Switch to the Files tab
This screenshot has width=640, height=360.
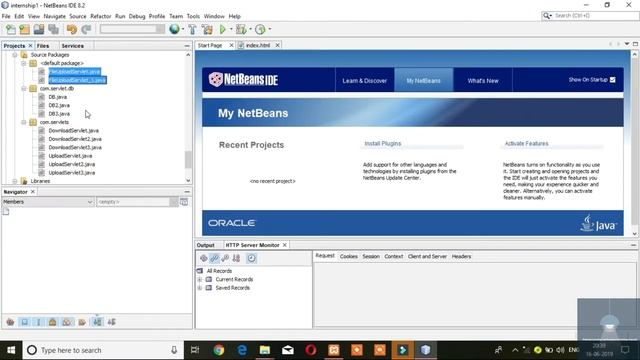[x=43, y=46]
